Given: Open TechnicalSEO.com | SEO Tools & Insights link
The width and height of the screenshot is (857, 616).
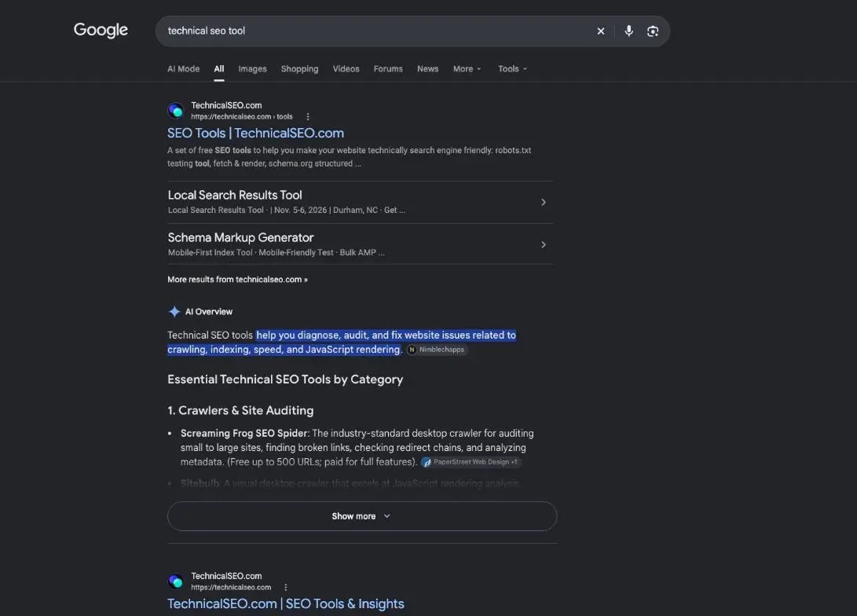Looking at the screenshot, I should [x=286, y=604].
